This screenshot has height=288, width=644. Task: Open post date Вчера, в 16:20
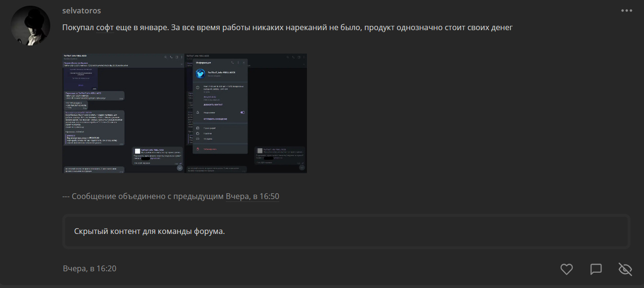point(90,268)
